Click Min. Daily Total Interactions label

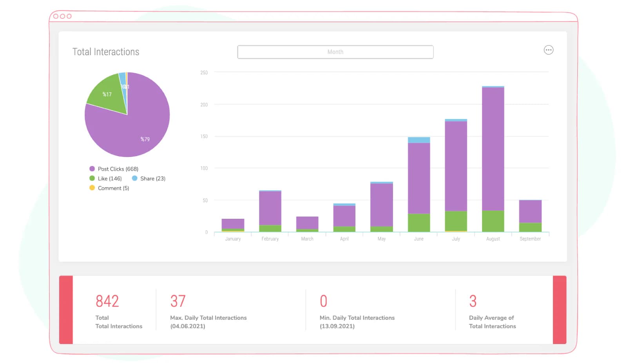click(x=357, y=318)
